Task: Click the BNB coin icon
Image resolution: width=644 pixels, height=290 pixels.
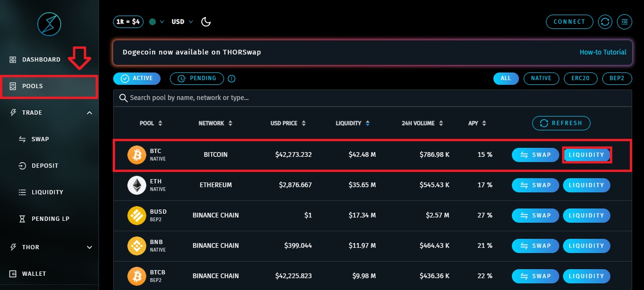Action: point(137,246)
